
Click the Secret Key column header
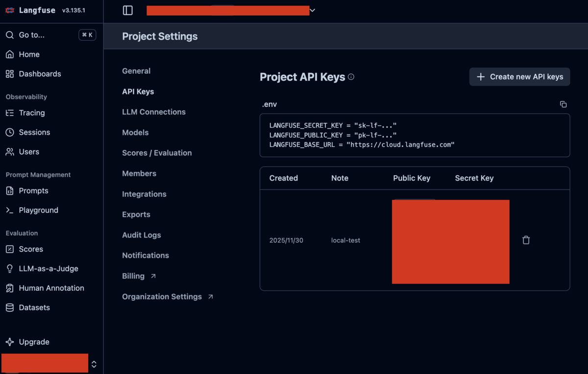coord(474,178)
